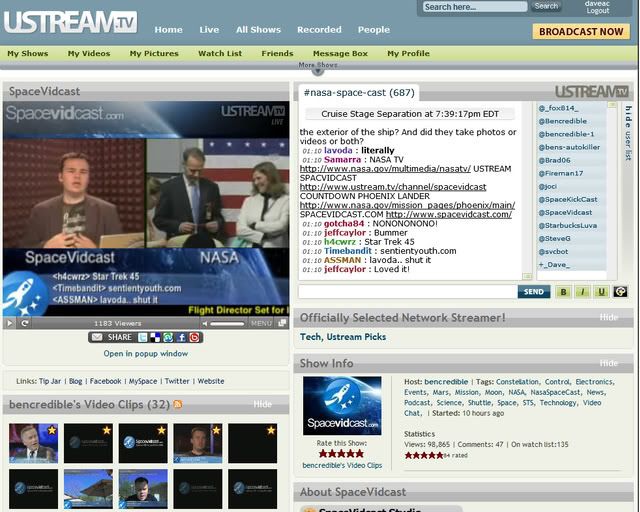Image resolution: width=640 pixels, height=512 pixels.
Task: Share the show via green StumbleUpon-style icon
Action: click(168, 337)
